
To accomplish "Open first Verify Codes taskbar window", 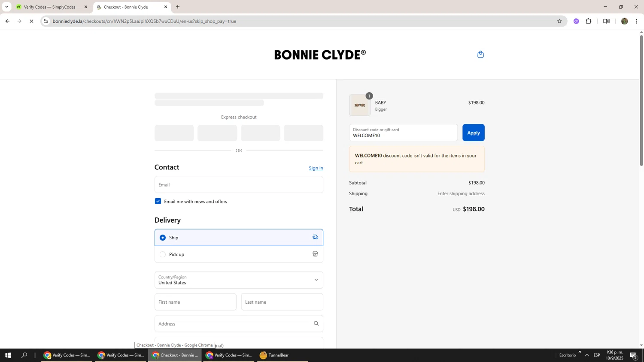I will click(67, 355).
